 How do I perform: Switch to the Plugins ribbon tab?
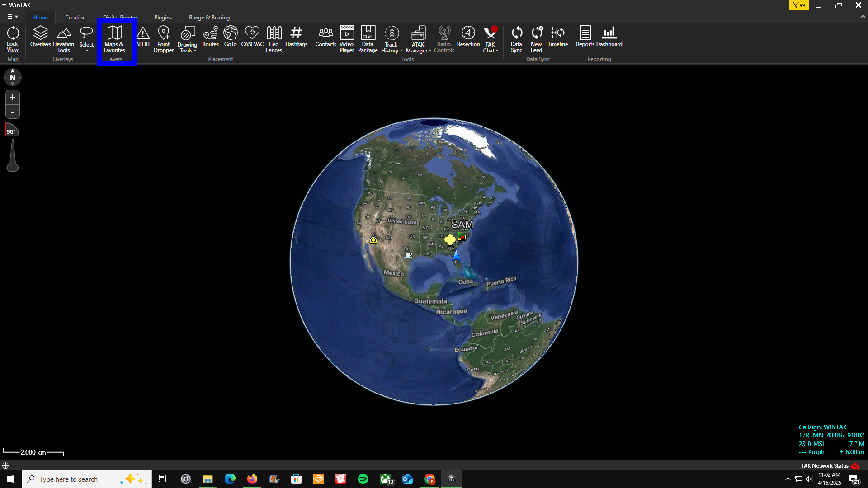click(163, 17)
